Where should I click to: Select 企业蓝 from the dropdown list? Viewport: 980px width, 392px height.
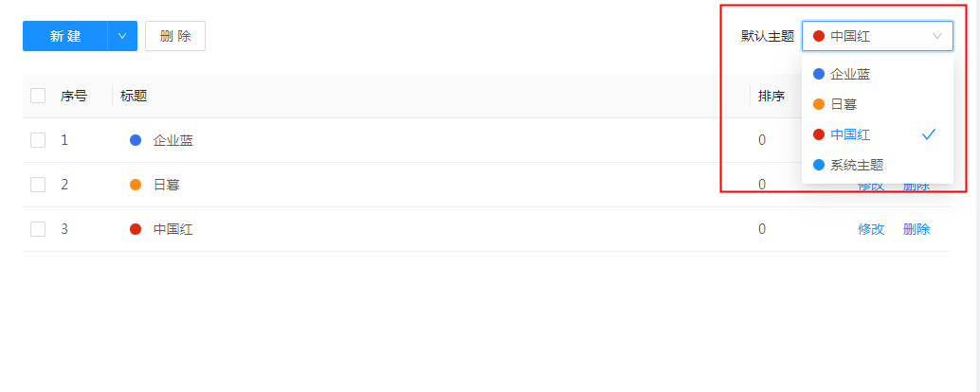[x=850, y=73]
